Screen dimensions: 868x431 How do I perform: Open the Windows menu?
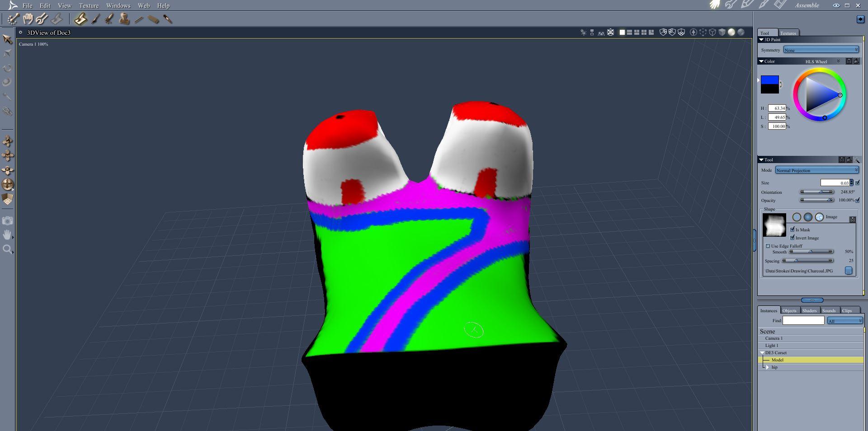tap(118, 5)
